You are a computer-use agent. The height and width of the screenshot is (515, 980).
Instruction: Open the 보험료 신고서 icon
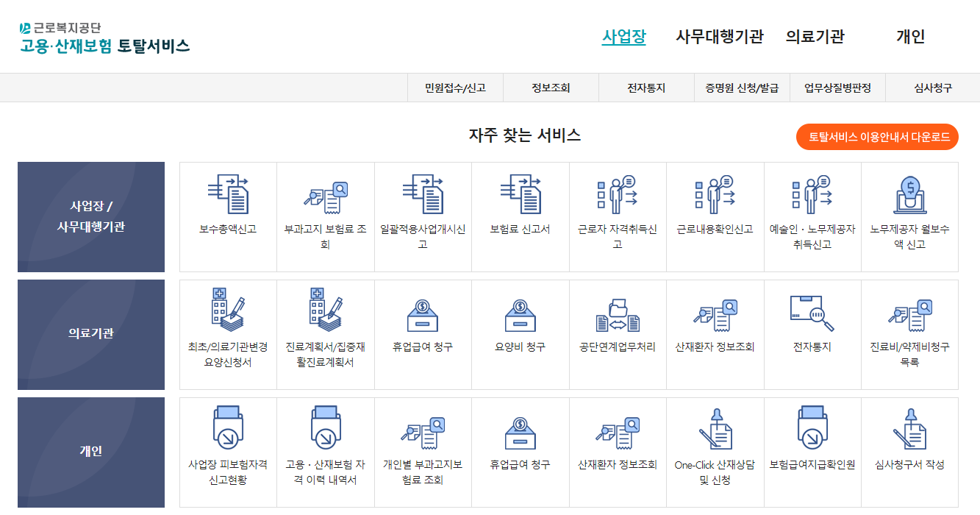tap(521, 194)
